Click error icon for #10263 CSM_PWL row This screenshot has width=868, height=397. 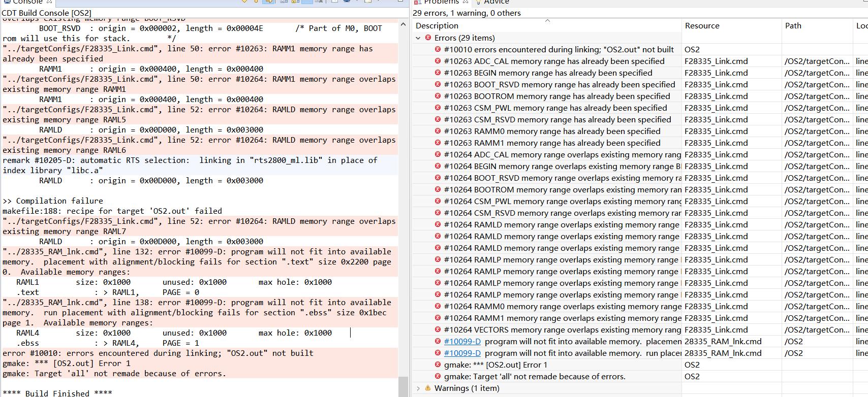tap(438, 108)
